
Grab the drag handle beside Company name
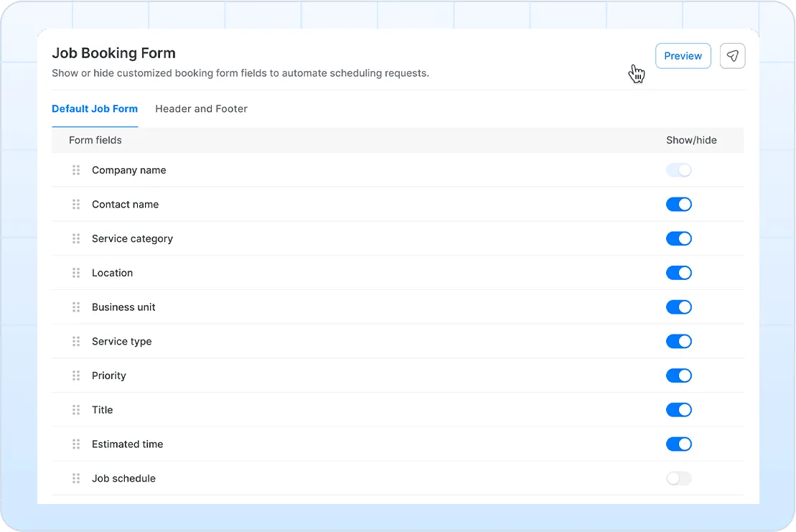coord(76,170)
